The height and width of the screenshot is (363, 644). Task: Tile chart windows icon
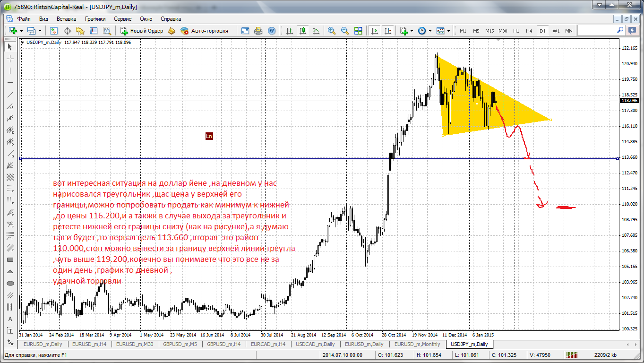(x=358, y=31)
